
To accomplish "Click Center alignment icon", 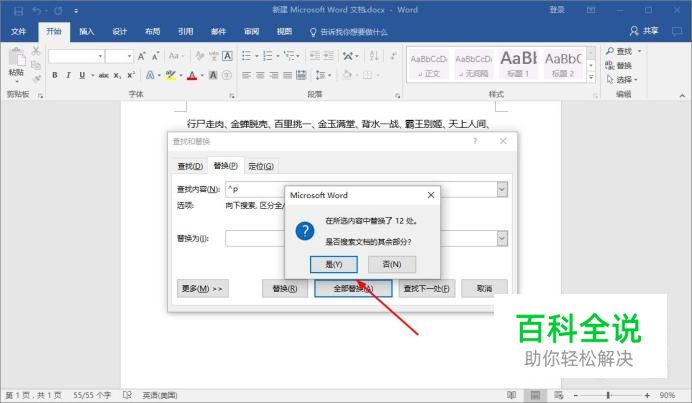I will pyautogui.click(x=260, y=75).
